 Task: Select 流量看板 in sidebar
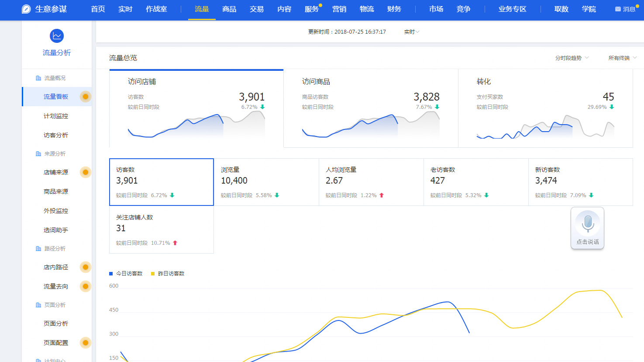(57, 97)
